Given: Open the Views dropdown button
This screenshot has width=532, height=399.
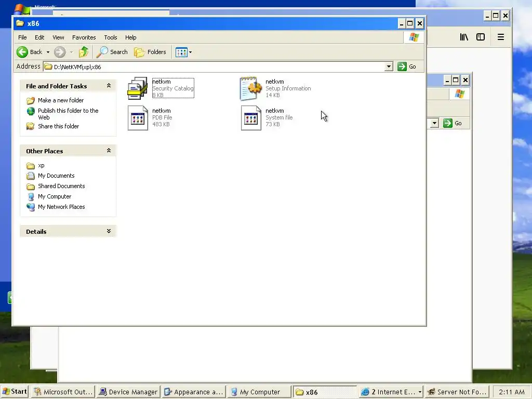Looking at the screenshot, I should tap(183, 52).
